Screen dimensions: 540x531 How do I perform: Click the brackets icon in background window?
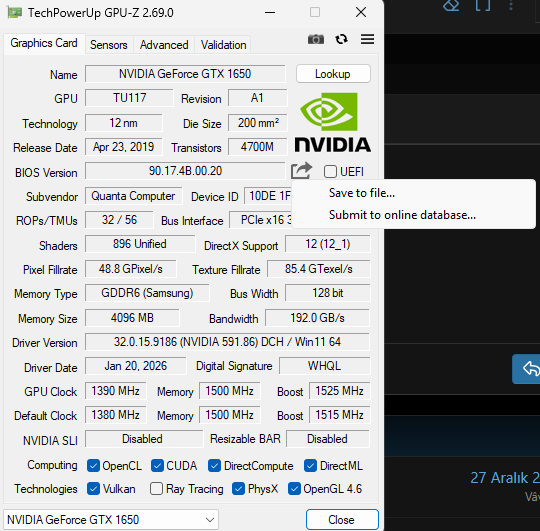pyautogui.click(x=483, y=6)
